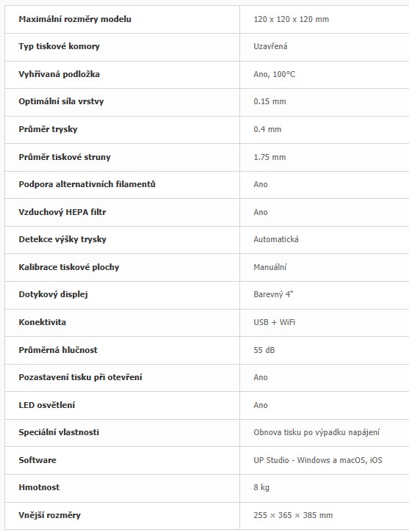Image resolution: width=409 pixels, height=532 pixels.
Task: Click the Optimální síla vrstvy label
Action: 61,101
